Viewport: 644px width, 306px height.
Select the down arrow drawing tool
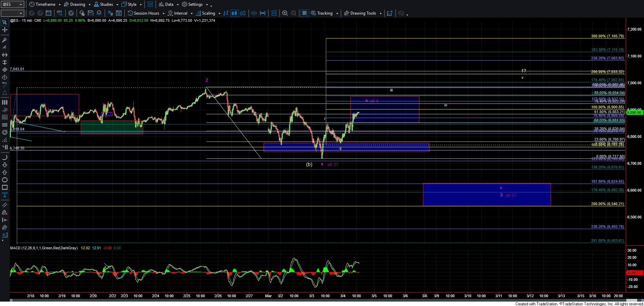coord(5,165)
